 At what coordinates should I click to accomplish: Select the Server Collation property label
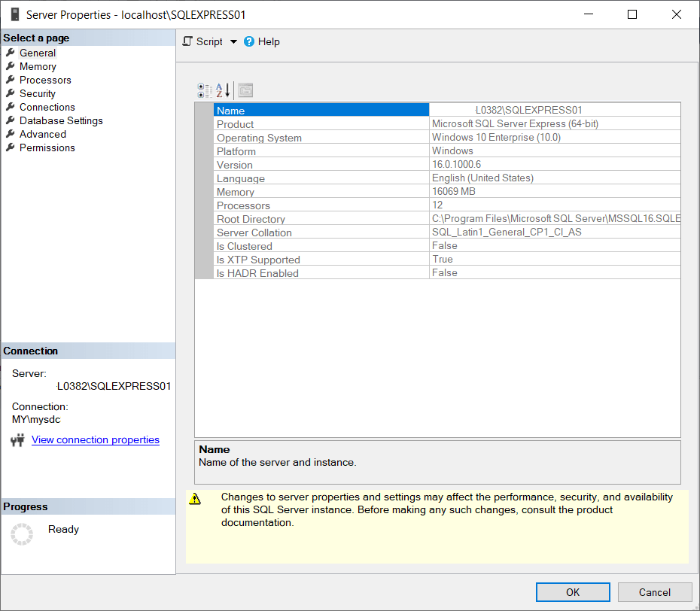tap(254, 233)
